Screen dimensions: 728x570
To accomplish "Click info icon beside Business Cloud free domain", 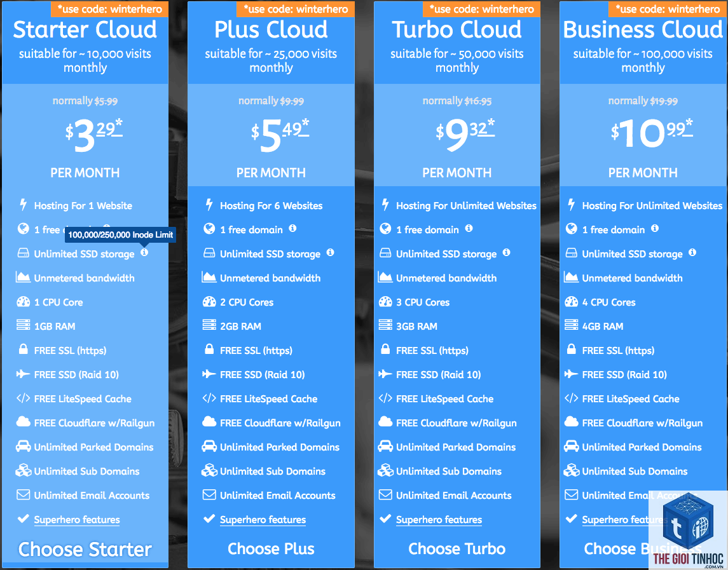I will [x=655, y=228].
